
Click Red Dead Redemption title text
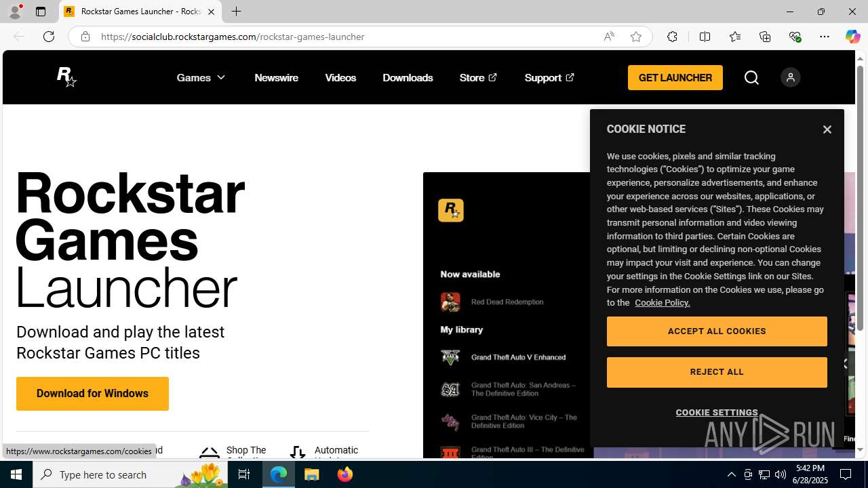tap(507, 302)
